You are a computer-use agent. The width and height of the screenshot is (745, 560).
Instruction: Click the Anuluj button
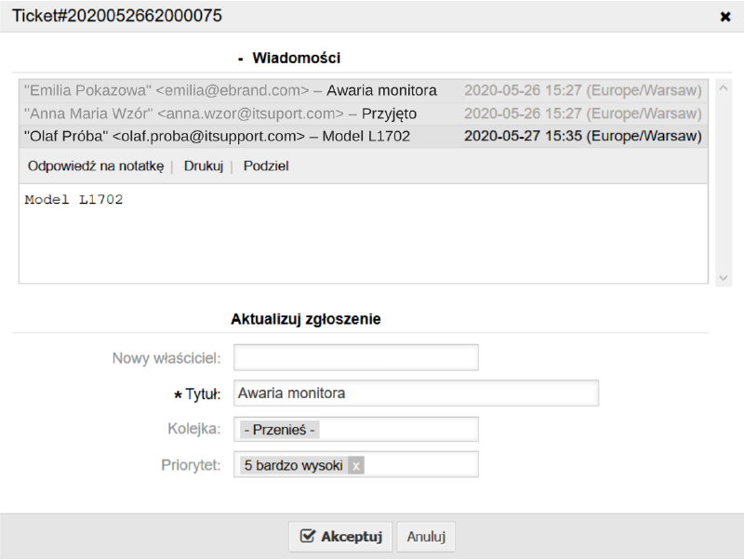pyautogui.click(x=426, y=537)
